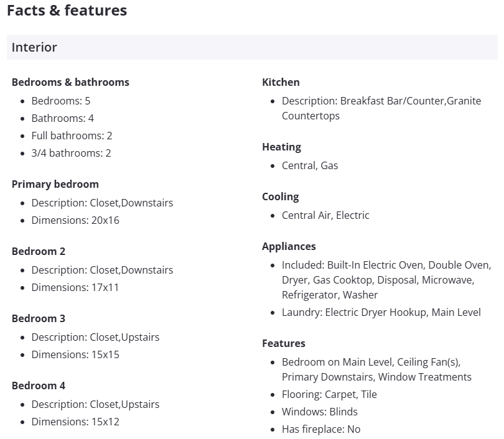Select the Bedrooms & bathrooms heading
Image resolution: width=504 pixels, height=439 pixels.
(70, 82)
